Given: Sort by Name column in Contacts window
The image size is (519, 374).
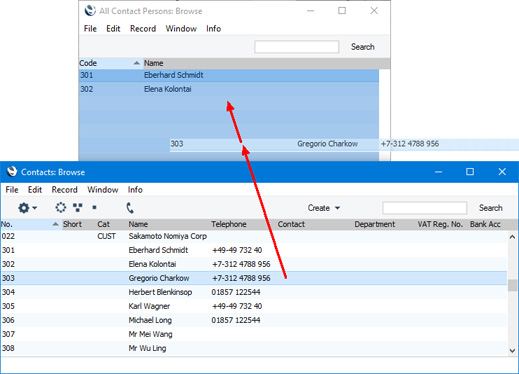Looking at the screenshot, I should tap(138, 224).
